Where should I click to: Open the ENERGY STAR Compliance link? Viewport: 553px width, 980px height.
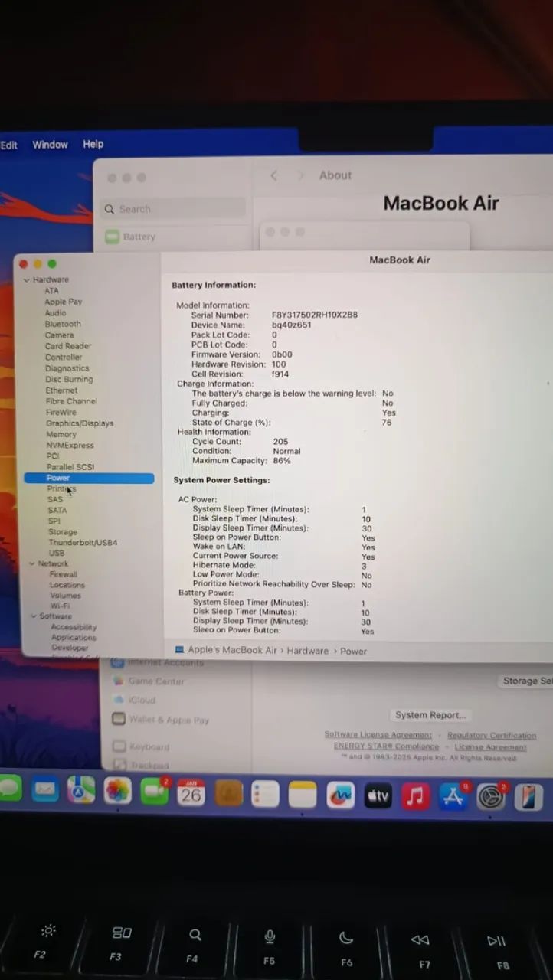(386, 746)
